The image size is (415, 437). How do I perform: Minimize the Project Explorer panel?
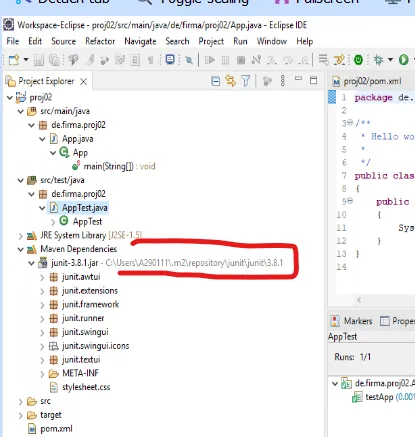[298, 79]
